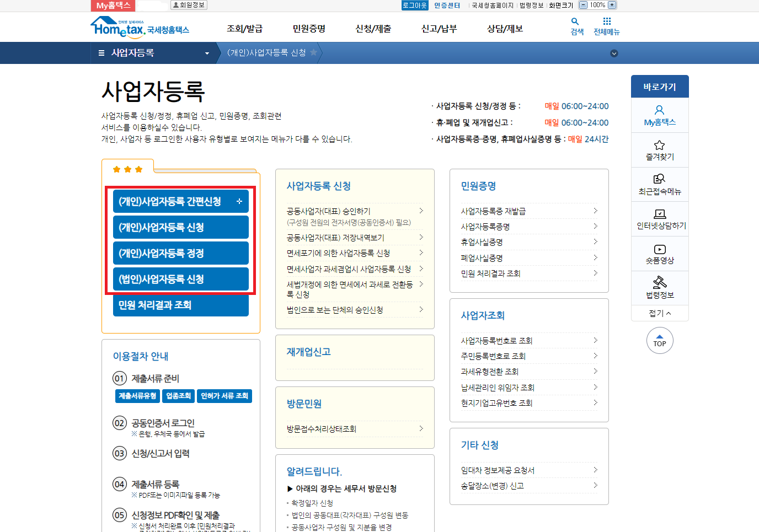
Task: Expand the round chevron in the blue bar
Action: [614, 53]
